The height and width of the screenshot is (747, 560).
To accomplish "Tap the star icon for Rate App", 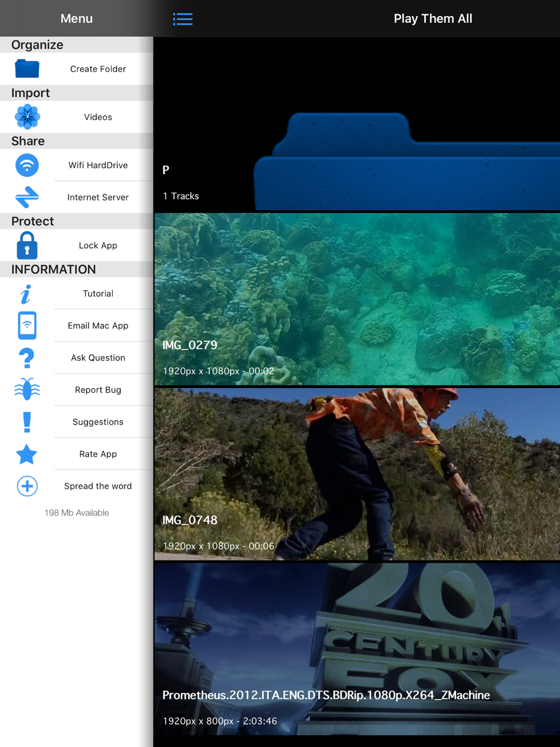I will click(x=27, y=454).
